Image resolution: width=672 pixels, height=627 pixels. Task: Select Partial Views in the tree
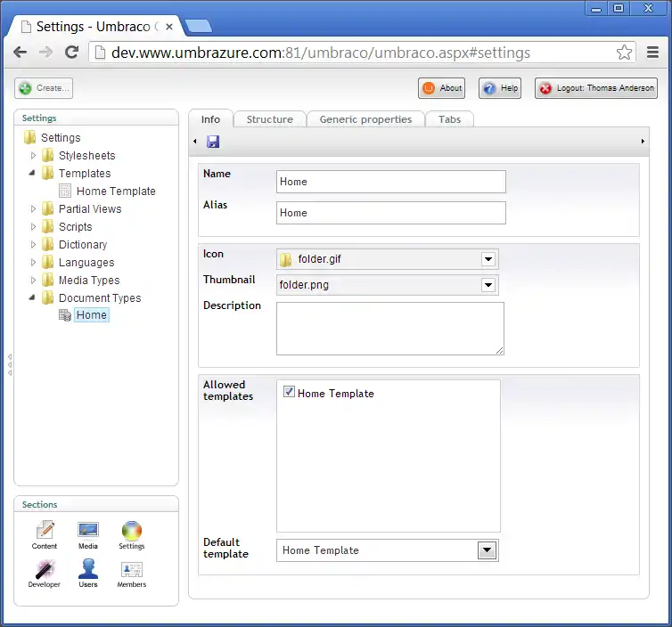point(90,209)
